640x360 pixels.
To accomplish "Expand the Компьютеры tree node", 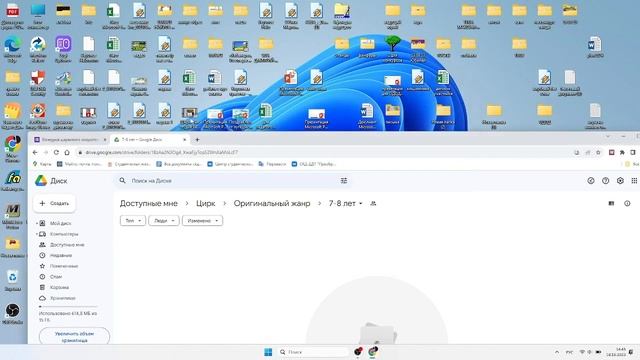I will click(36, 234).
